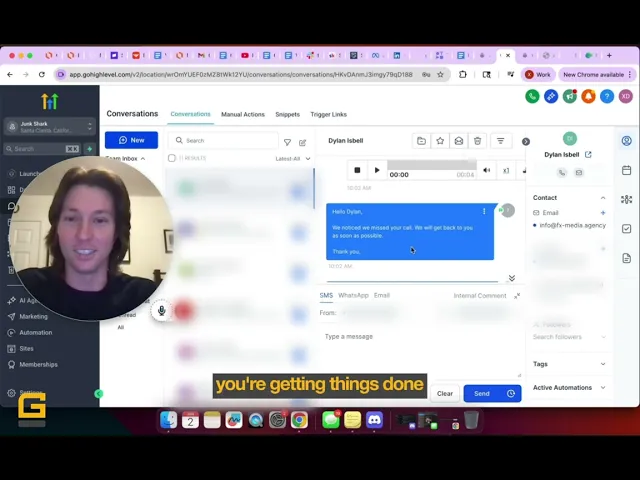Screen dimensions: 640x480
Task: Select the WhatsApp channel tab
Action: [x=353, y=296]
